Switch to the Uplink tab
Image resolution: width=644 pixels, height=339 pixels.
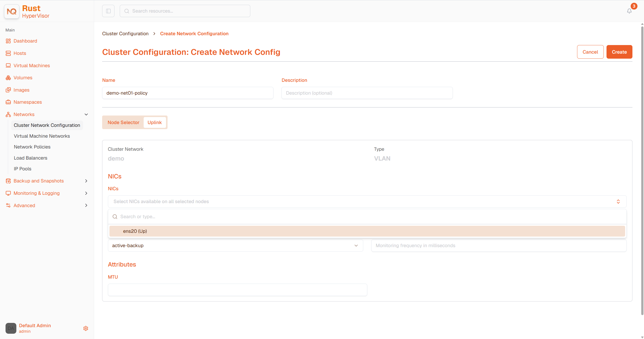155,123
